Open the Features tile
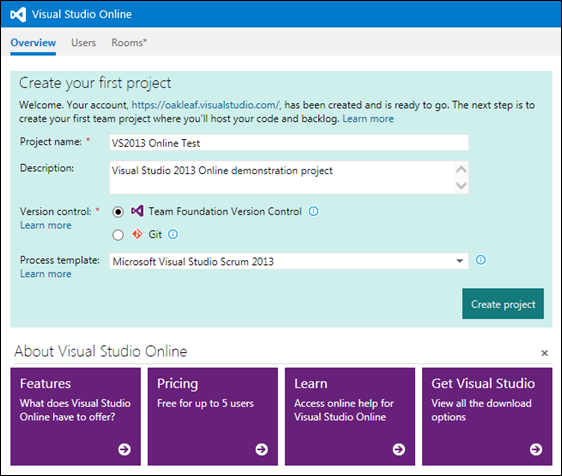Viewport: 562px width, 476px height. pos(76,416)
